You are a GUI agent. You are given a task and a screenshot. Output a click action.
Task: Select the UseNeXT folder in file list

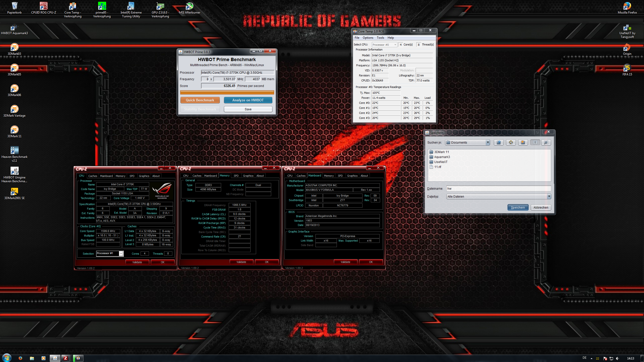[438, 162]
